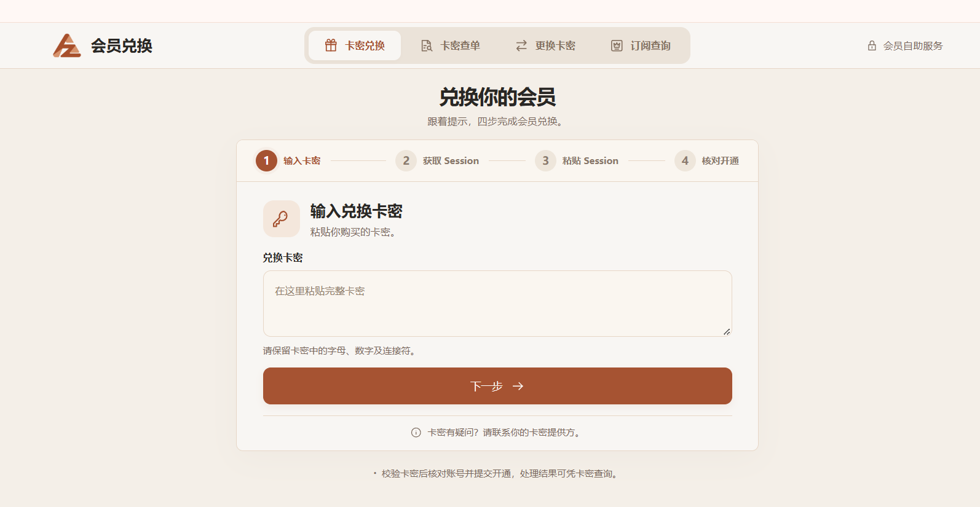This screenshot has width=980, height=507.
Task: Click the info icon beside 卡密有疑问
Action: (416, 433)
